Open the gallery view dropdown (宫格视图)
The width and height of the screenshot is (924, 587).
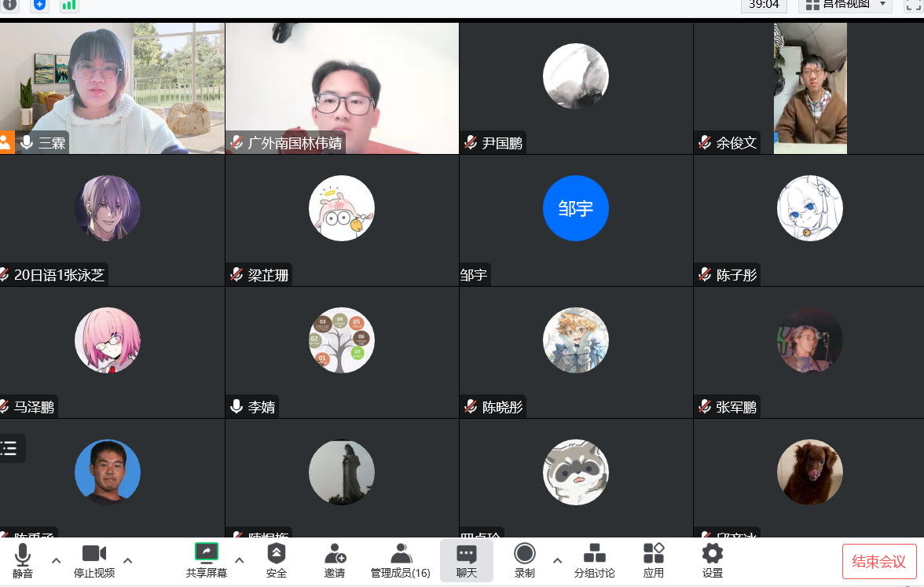coord(845,5)
